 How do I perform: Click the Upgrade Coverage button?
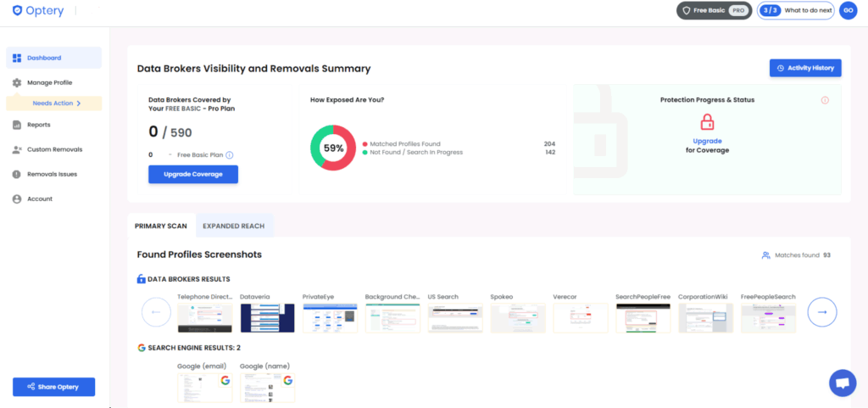193,175
